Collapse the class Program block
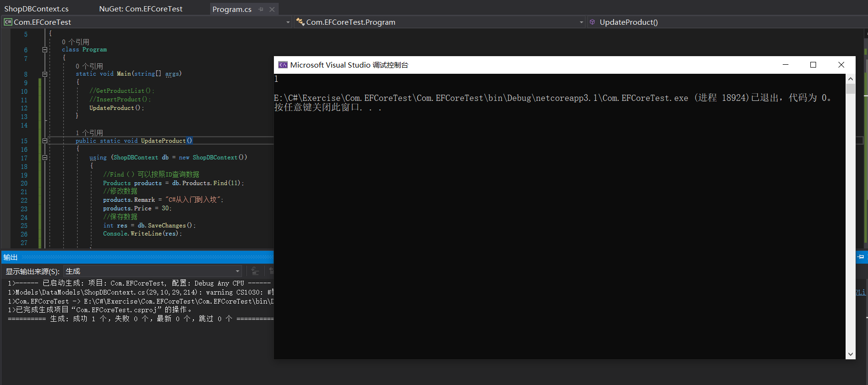Image resolution: width=868 pixels, height=385 pixels. pos(45,49)
